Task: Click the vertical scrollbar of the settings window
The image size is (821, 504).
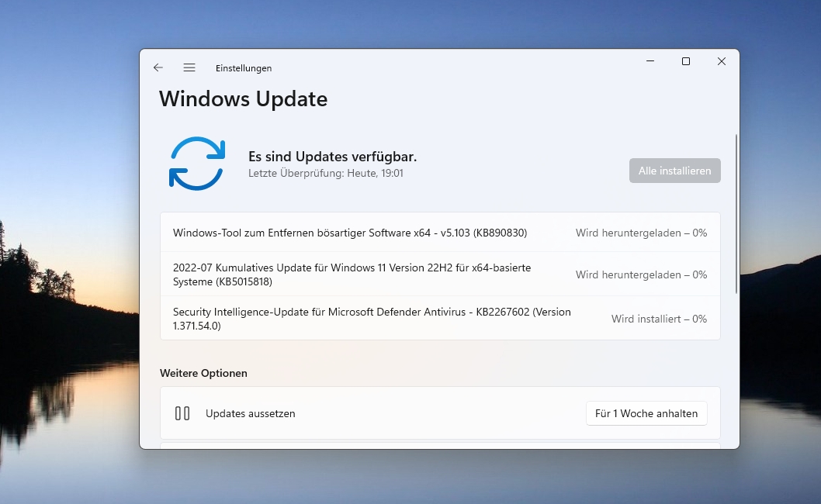Action: [x=736, y=213]
